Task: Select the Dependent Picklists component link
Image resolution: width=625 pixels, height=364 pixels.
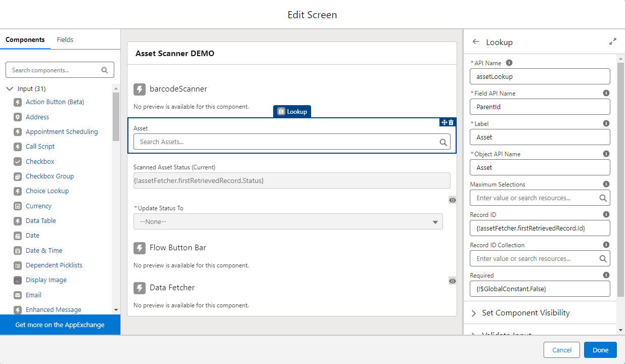Action: (x=54, y=265)
